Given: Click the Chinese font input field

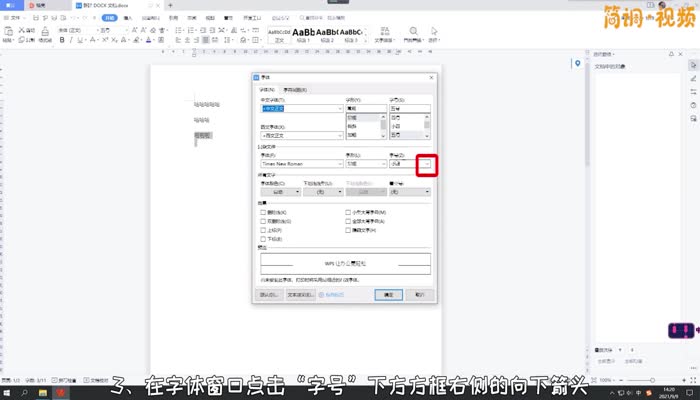Looking at the screenshot, I should point(298,109).
